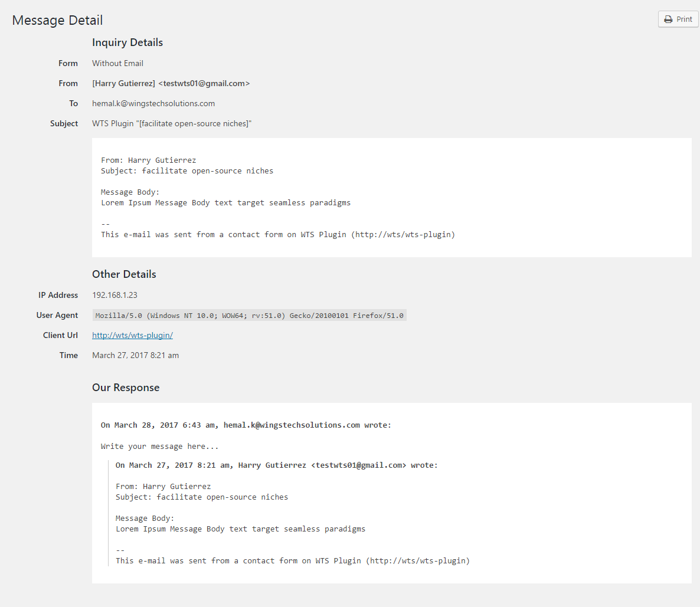Click the printer icon beside Print
Screen dimensions: 700x607
pyautogui.click(x=668, y=19)
